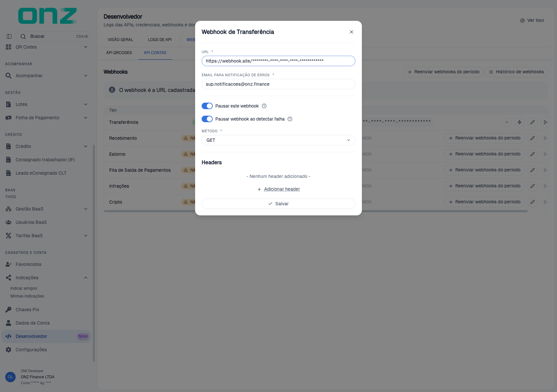557x392 pixels.
Task: Click Histórico de webhooks button
Action: click(516, 72)
